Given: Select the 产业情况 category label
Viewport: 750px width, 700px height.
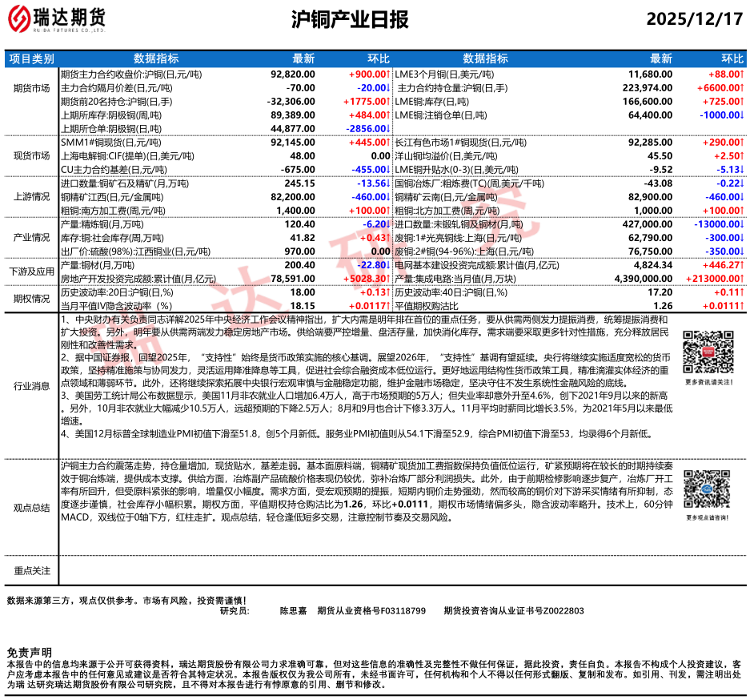Looking at the screenshot, I should 31,238.
